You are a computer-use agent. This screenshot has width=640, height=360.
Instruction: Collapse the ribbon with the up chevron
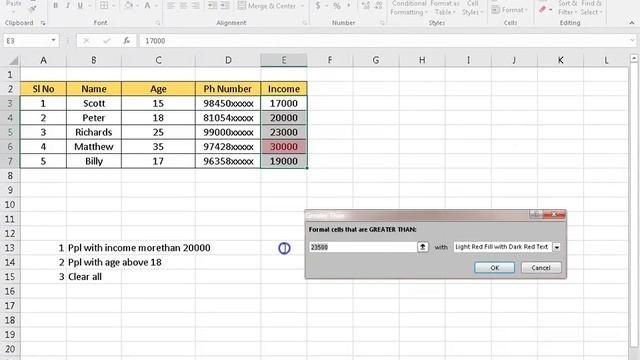[x=631, y=23]
